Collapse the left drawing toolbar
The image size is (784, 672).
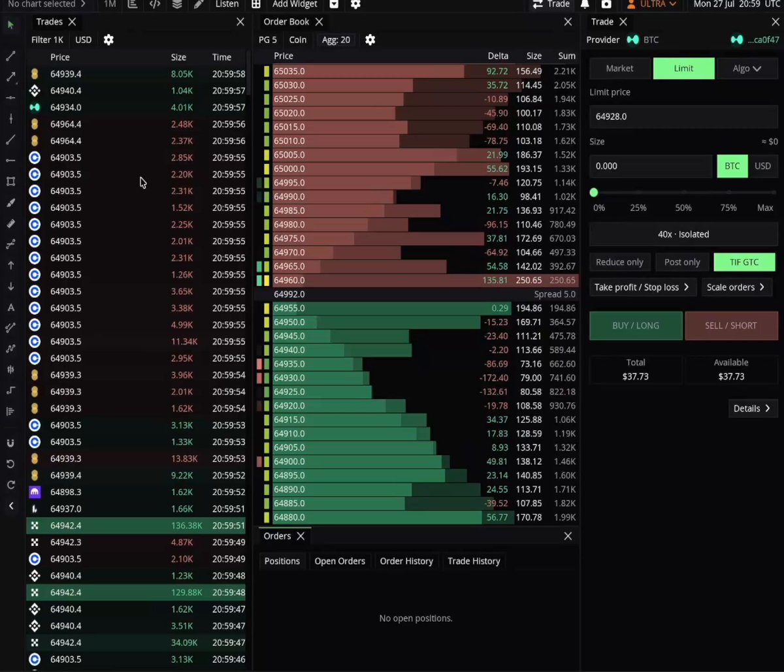pos(10,505)
